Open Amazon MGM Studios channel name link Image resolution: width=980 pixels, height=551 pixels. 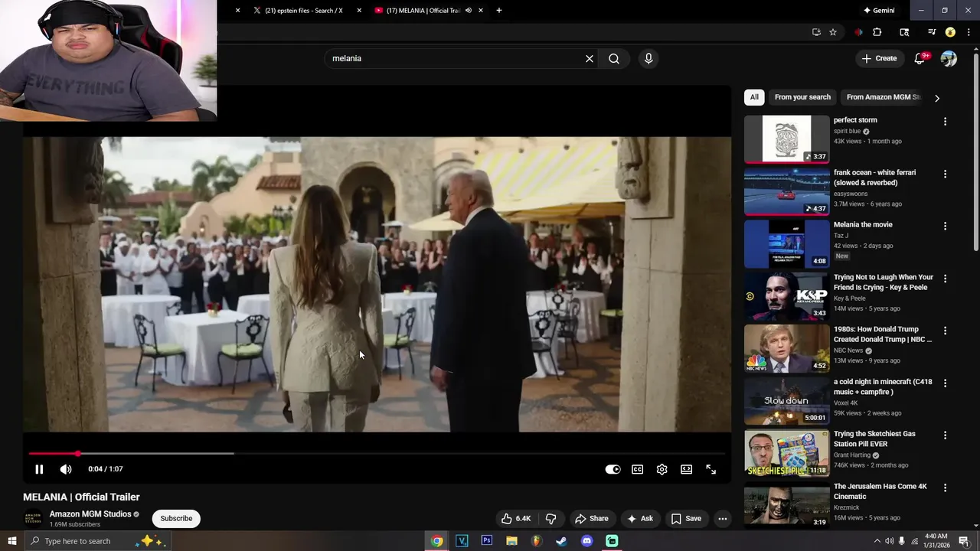coord(90,514)
